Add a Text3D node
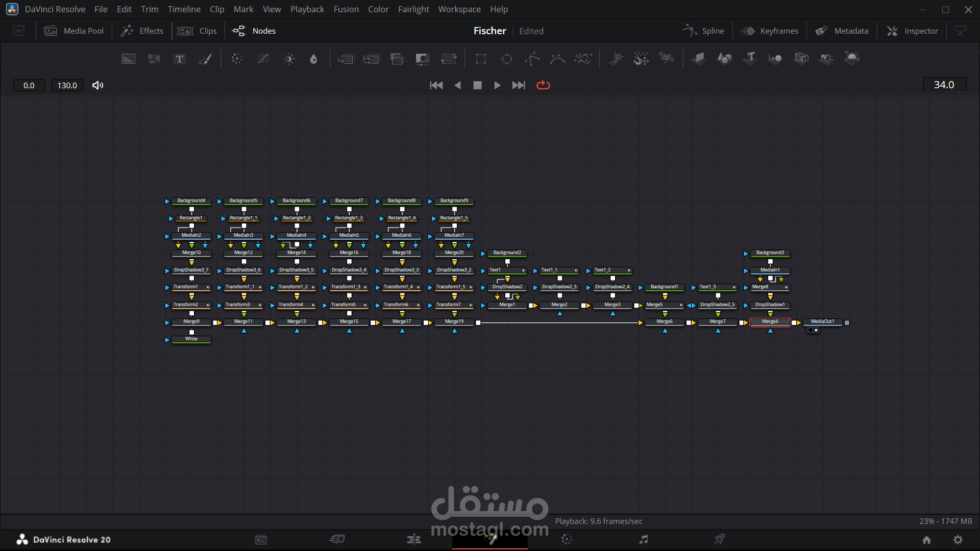The image size is (980, 551). coord(750,58)
